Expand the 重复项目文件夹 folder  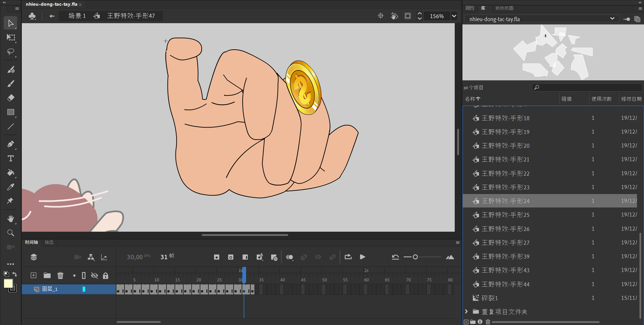(466, 312)
